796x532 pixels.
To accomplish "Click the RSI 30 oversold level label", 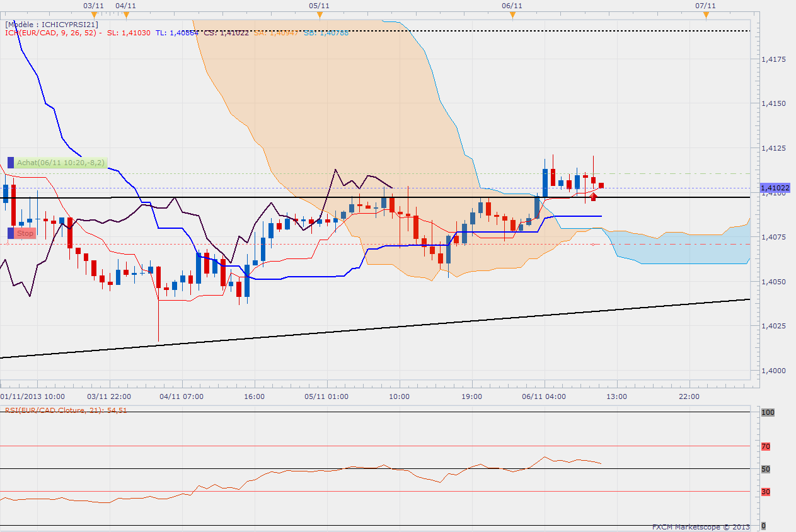I will click(x=766, y=492).
